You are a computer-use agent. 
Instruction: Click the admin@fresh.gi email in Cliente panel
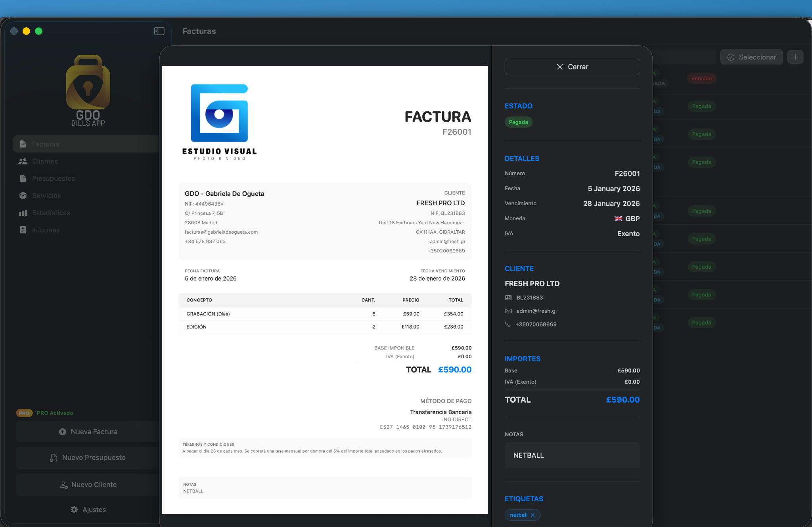[x=536, y=311]
